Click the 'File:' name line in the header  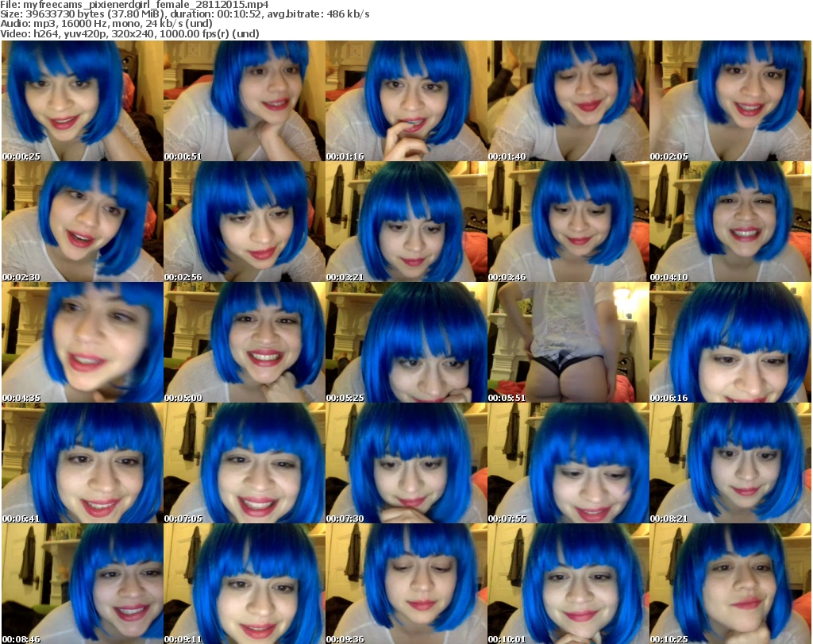click(x=134, y=5)
